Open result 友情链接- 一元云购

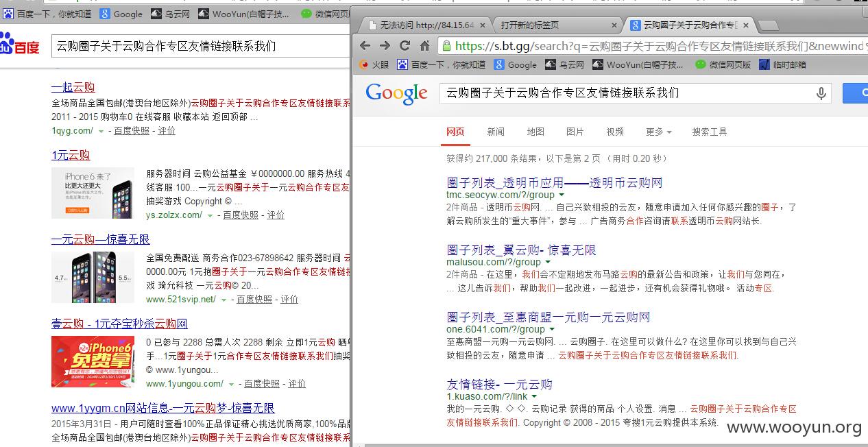click(x=499, y=385)
